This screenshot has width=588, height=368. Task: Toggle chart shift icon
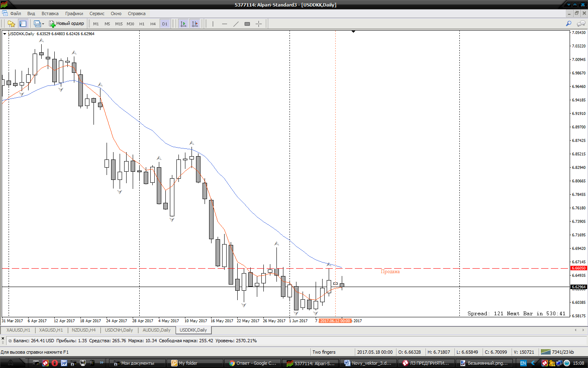click(195, 24)
